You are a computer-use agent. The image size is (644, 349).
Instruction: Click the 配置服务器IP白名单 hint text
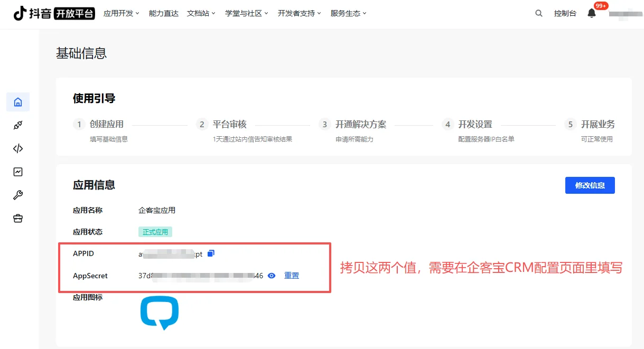tap(487, 139)
